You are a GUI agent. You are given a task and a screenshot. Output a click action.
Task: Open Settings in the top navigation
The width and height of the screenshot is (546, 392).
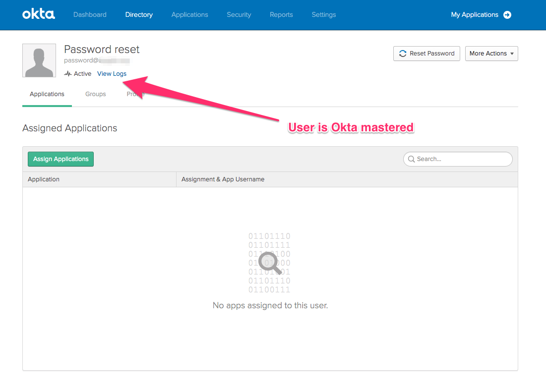(324, 15)
